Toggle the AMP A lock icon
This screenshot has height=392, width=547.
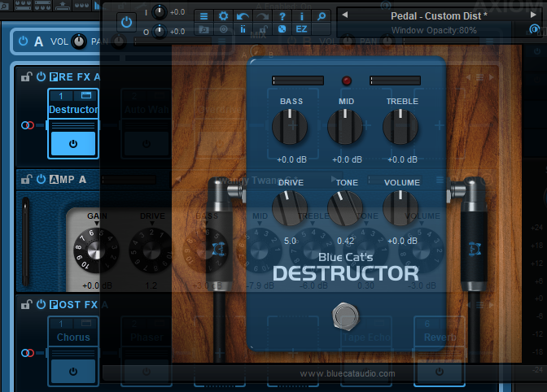(x=27, y=179)
